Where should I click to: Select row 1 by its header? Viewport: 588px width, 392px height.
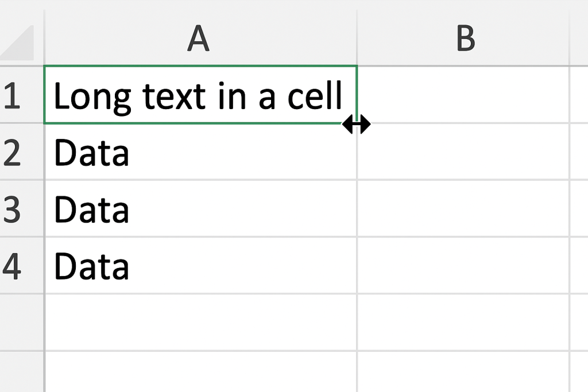point(13,95)
